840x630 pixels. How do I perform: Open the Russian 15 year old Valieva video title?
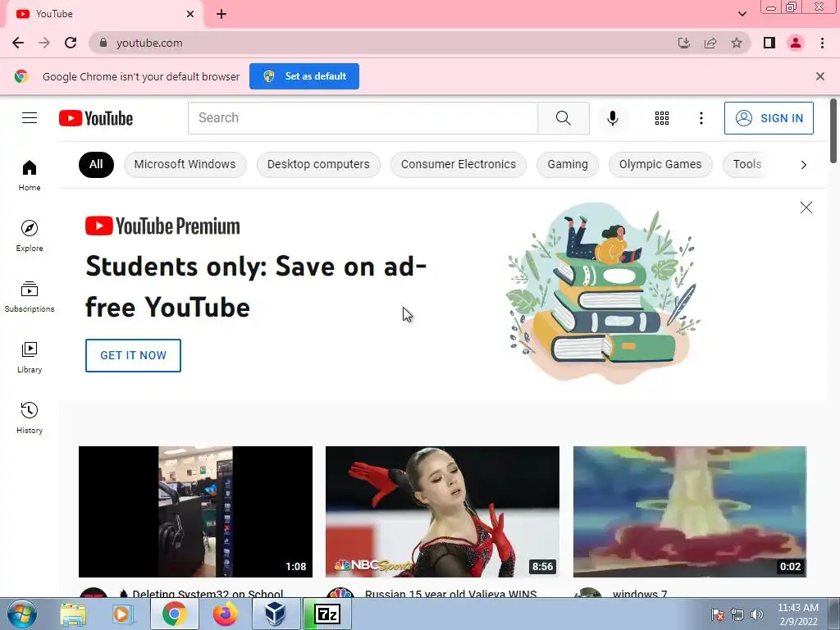pos(450,594)
